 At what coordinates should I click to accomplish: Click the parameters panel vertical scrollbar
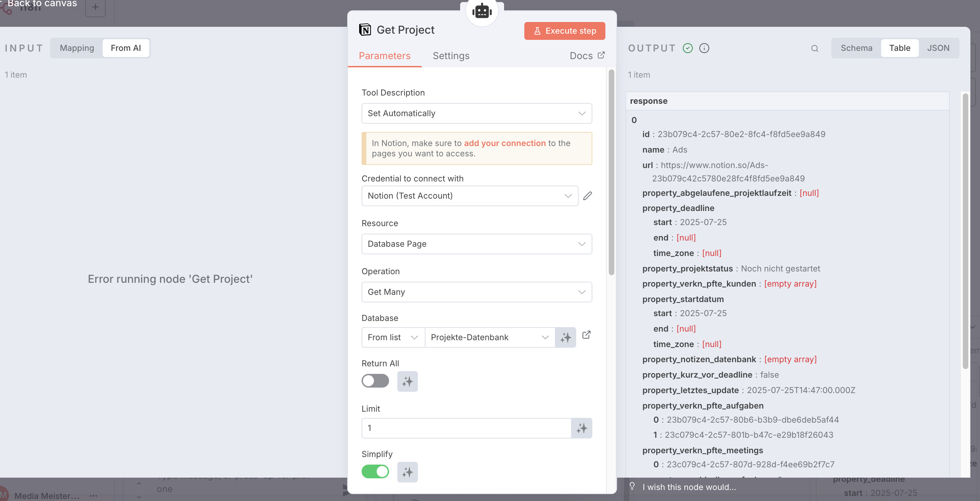pos(611,172)
